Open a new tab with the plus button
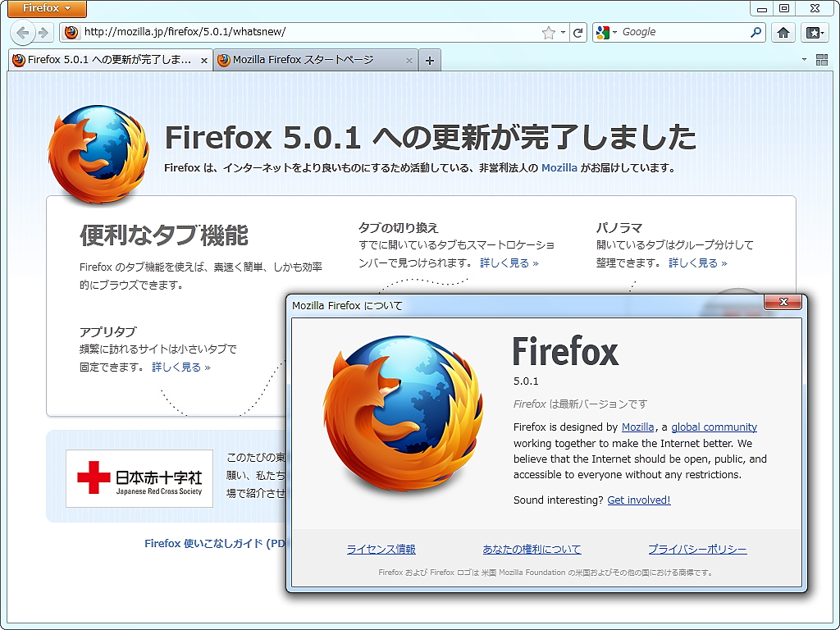This screenshot has width=840, height=630. pos(430,59)
